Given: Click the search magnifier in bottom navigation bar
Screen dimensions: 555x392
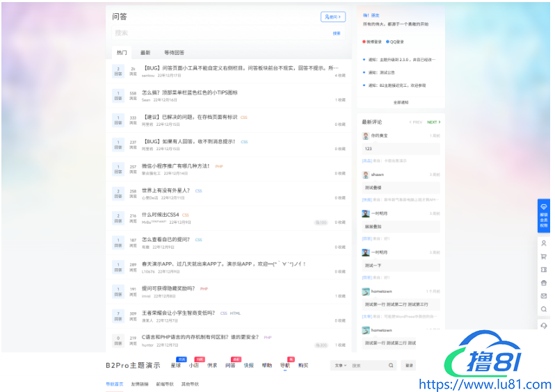Looking at the screenshot, I should 391,365.
